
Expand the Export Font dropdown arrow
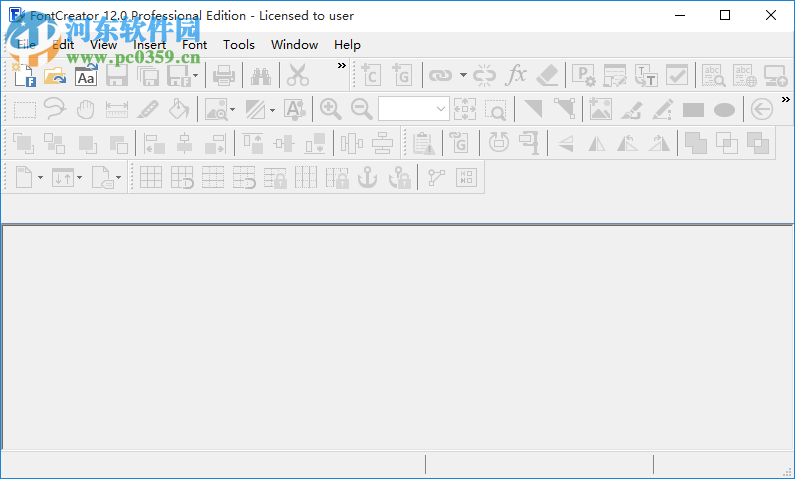click(195, 76)
